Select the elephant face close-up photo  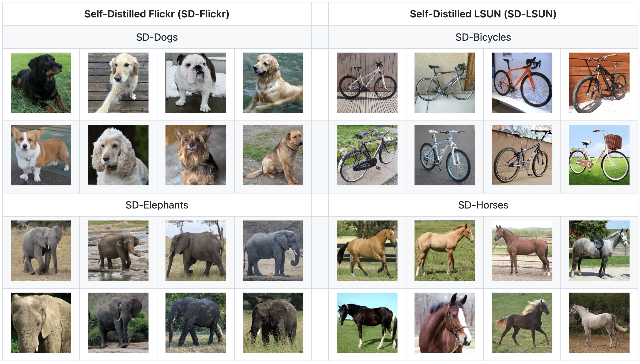pyautogui.click(x=41, y=323)
